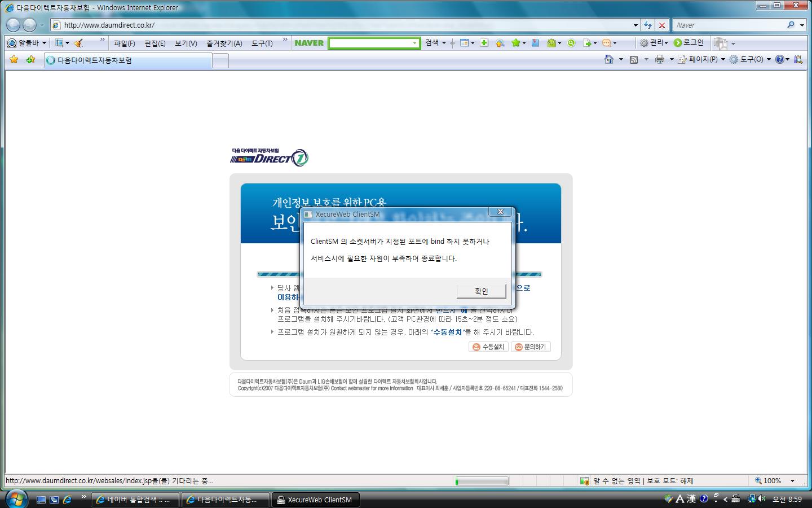Image resolution: width=812 pixels, height=508 pixels.
Task: Click the browser Forward arrow
Action: (30, 25)
